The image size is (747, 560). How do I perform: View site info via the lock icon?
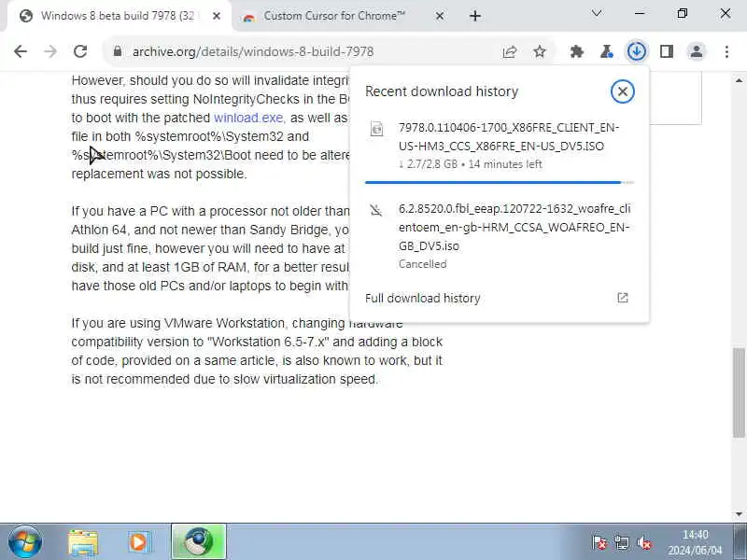pyautogui.click(x=118, y=51)
